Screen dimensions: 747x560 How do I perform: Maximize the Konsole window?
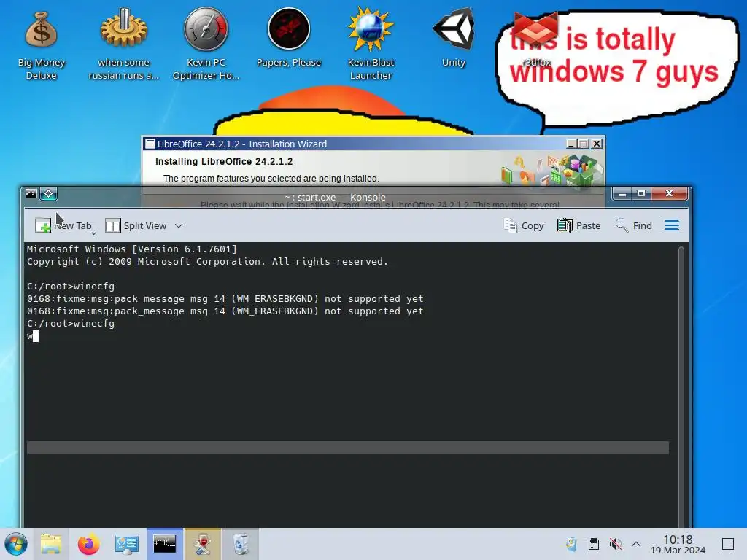pos(641,193)
